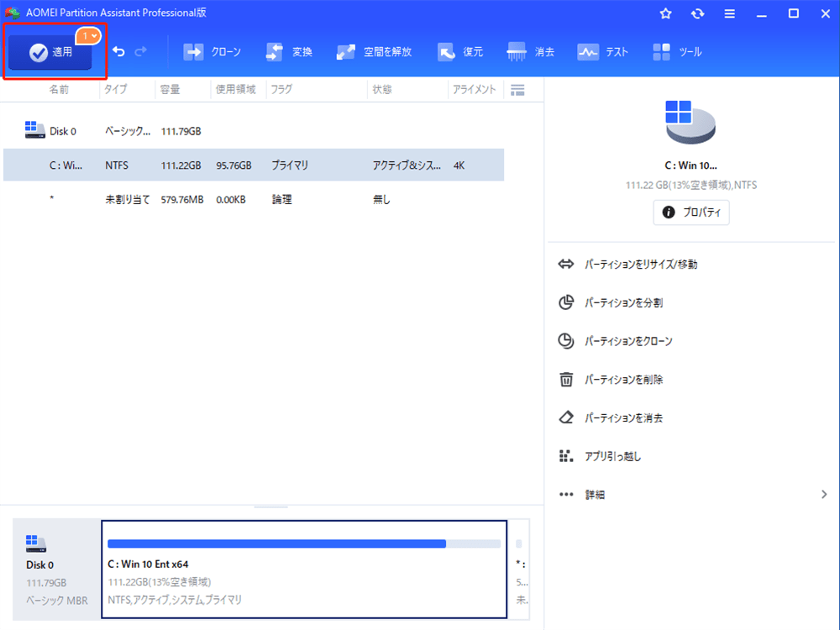Click the split partition pie icon
Viewport: 840px width, 630px height.
tap(566, 302)
